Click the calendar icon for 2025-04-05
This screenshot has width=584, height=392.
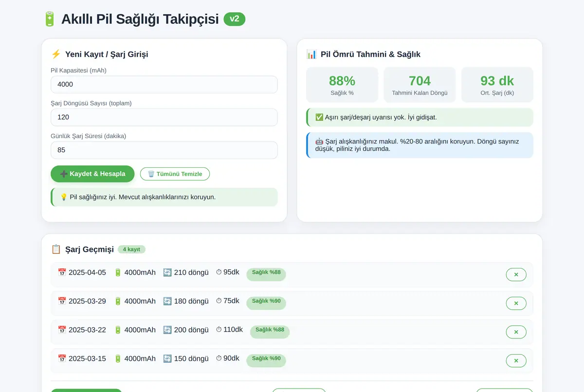62,272
